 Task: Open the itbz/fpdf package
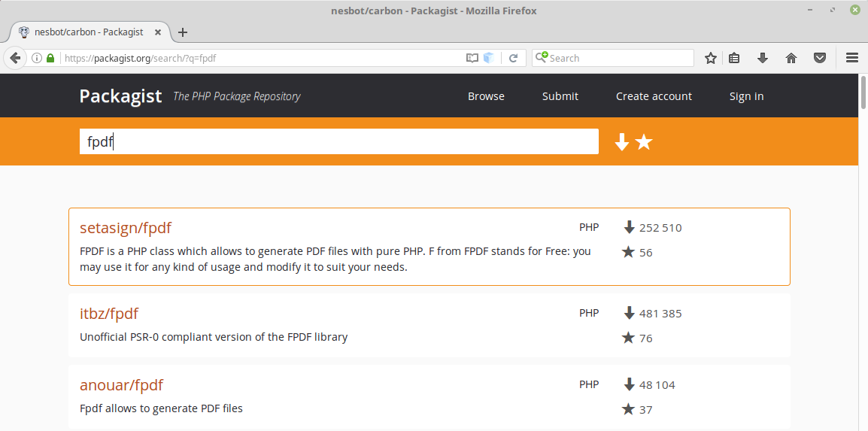[109, 314]
